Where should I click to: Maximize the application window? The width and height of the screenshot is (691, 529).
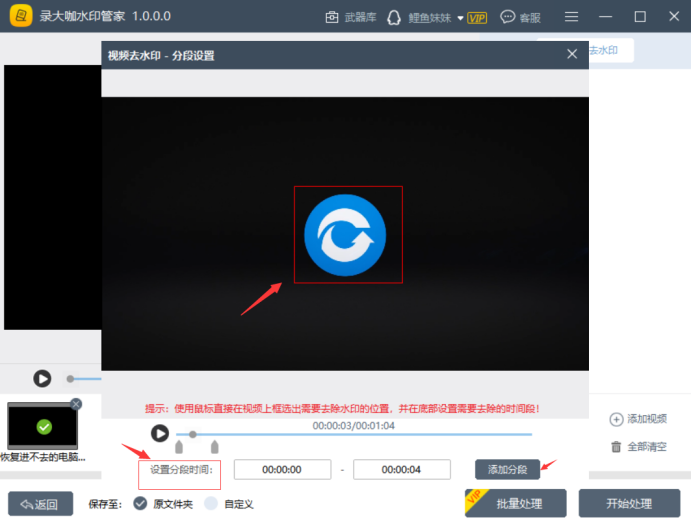coord(640,17)
